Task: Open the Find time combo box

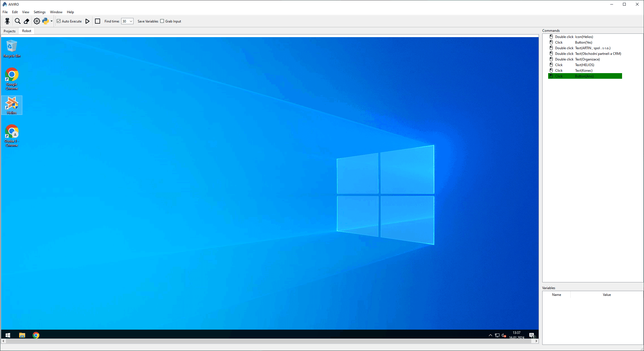Action: point(127,21)
